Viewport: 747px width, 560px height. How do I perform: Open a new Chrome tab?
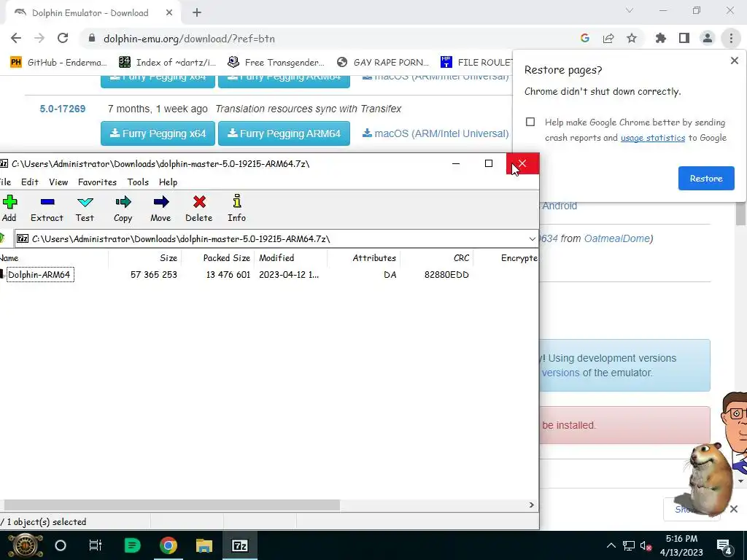(x=197, y=13)
